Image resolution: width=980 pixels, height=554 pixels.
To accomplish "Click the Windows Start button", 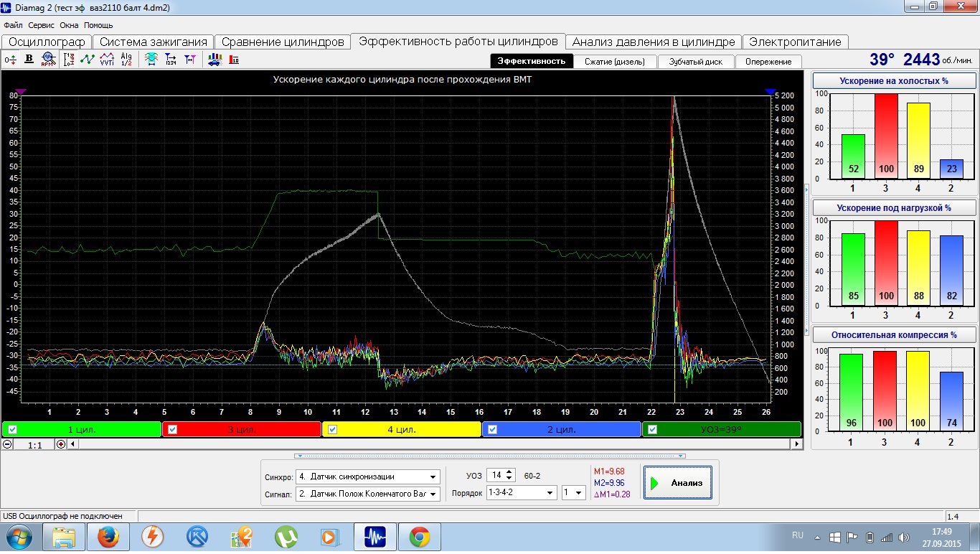I will [19, 537].
